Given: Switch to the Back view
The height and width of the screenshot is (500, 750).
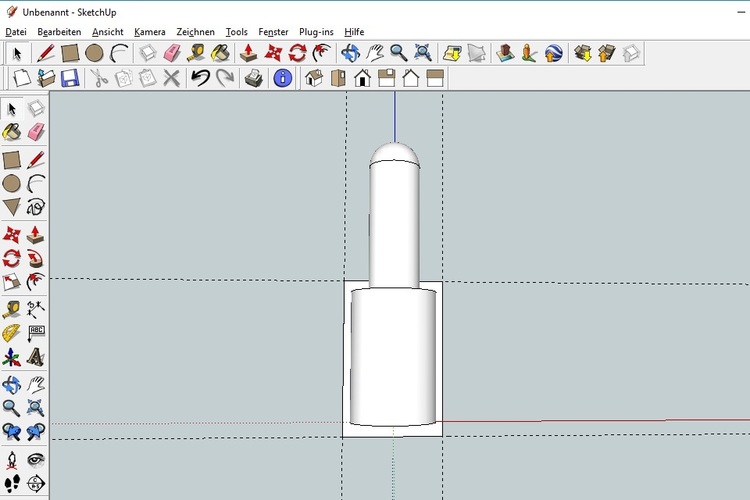Looking at the screenshot, I should tap(410, 78).
